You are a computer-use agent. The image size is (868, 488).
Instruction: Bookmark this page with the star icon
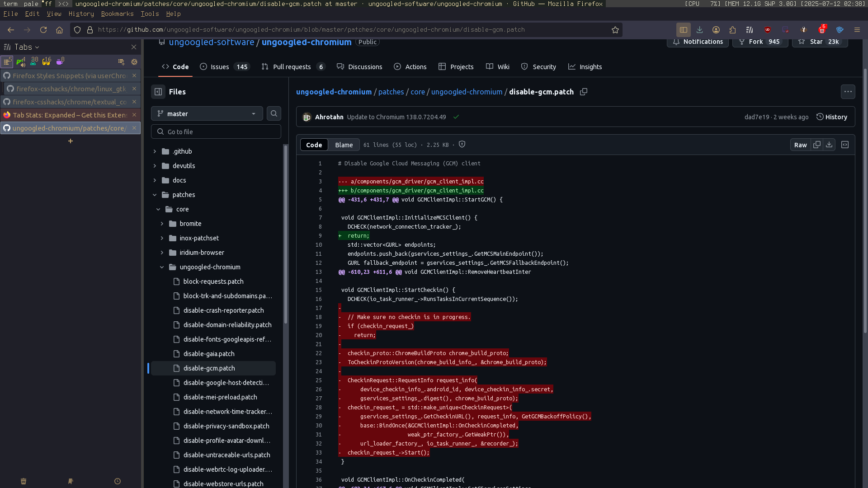(x=615, y=30)
